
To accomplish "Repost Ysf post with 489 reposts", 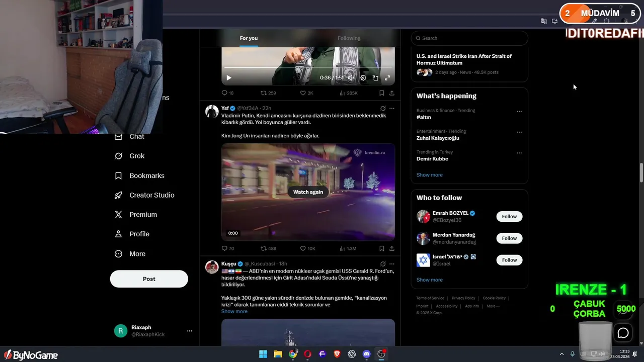I will tap(268, 248).
